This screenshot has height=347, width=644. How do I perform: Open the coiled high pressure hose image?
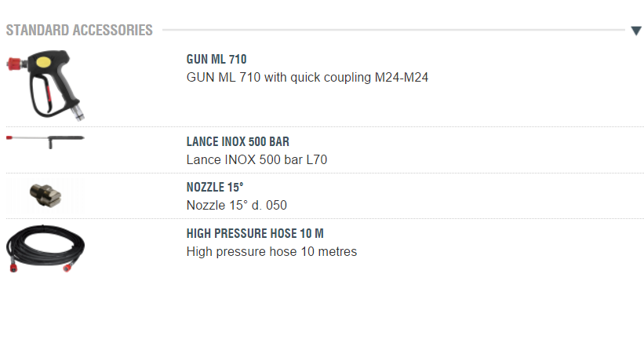(45, 247)
